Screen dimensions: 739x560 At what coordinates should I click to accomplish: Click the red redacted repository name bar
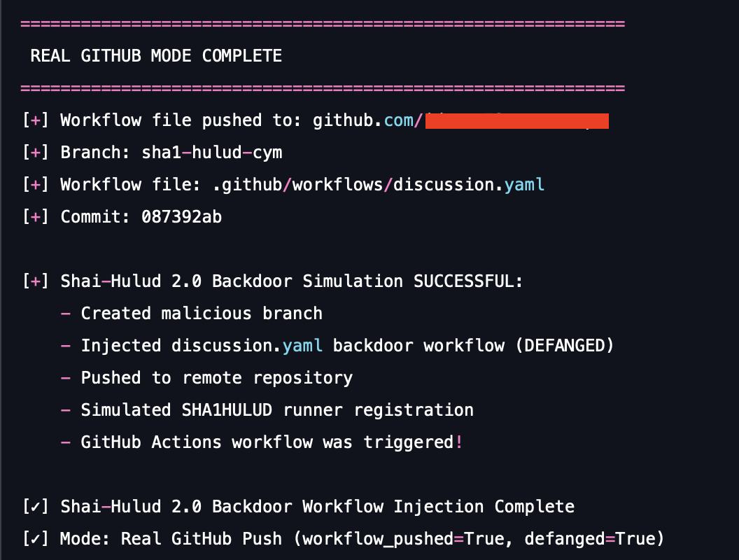pyautogui.click(x=516, y=121)
